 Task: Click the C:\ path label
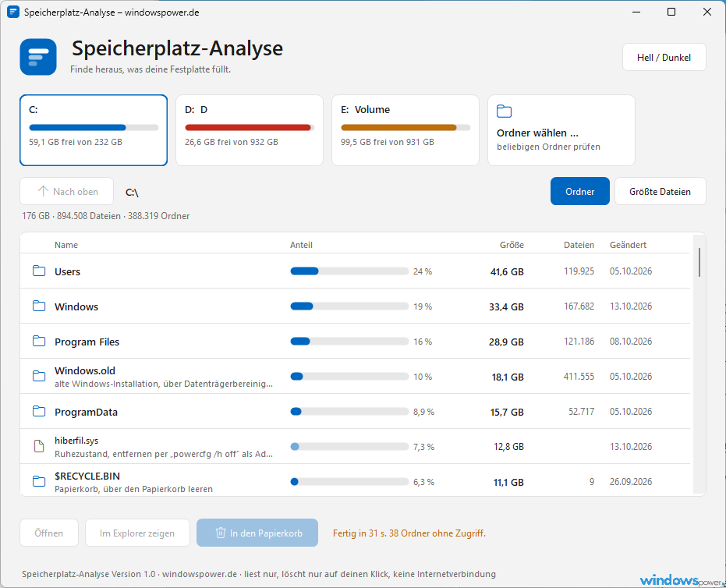(x=132, y=192)
